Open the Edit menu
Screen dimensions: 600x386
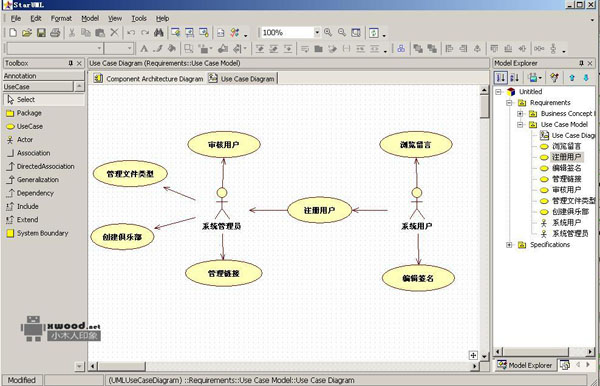pos(36,18)
